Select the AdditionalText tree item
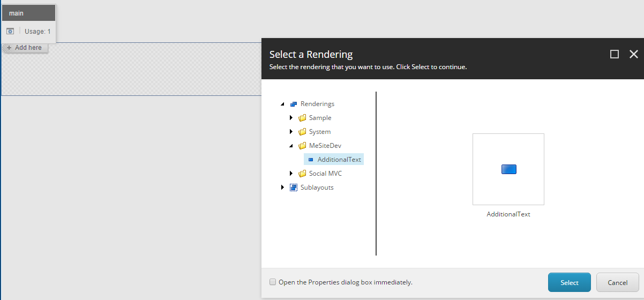This screenshot has width=644, height=300. pos(334,160)
